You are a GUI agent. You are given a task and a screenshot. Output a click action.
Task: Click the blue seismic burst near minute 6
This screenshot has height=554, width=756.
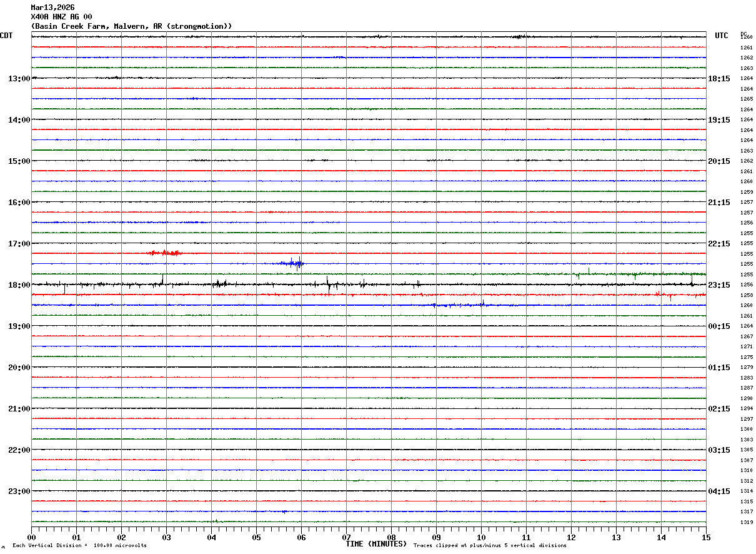tap(292, 263)
